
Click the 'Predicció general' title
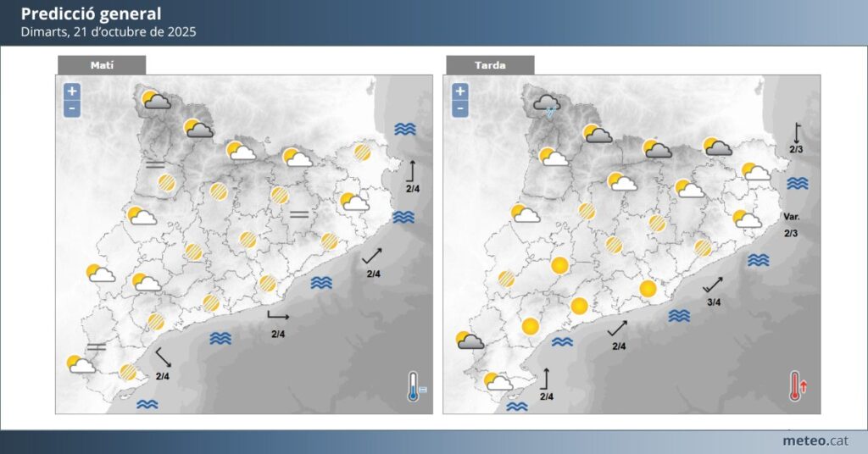pos(91,14)
